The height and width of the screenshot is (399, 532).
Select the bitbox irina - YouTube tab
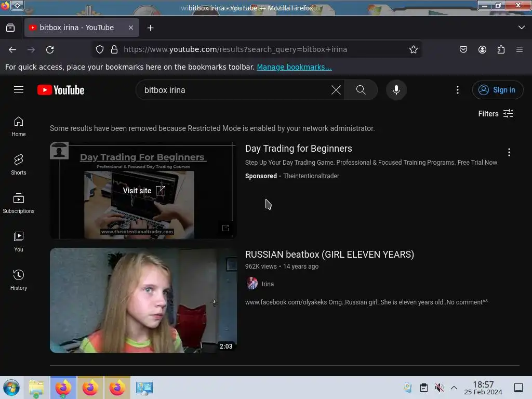click(82, 28)
